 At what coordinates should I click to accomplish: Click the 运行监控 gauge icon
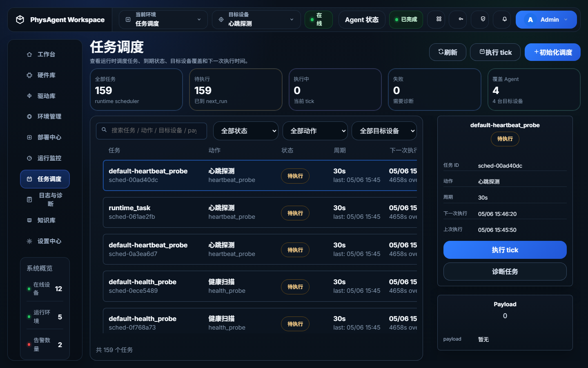click(29, 158)
